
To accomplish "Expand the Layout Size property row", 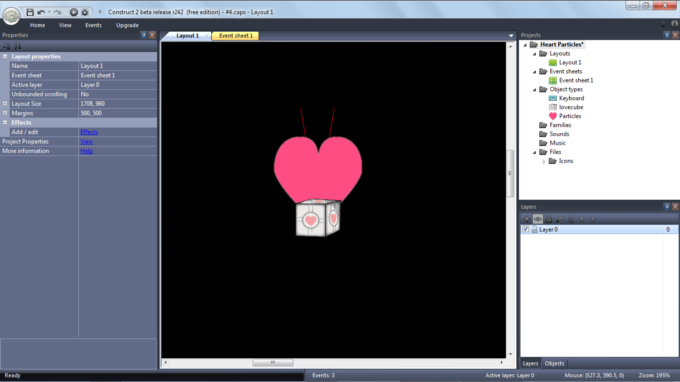I will pos(5,104).
